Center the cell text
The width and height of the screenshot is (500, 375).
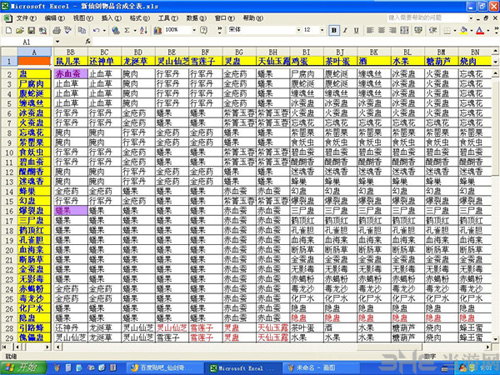[x=381, y=31]
